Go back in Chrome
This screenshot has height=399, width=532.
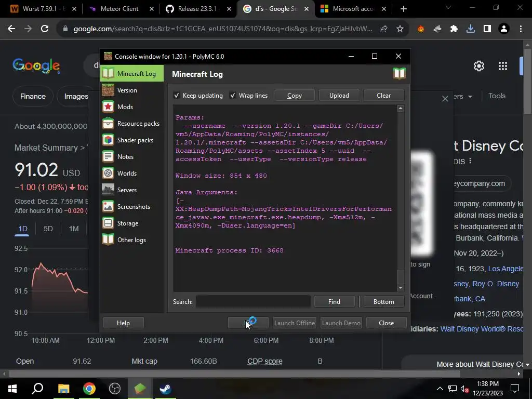coord(11,29)
